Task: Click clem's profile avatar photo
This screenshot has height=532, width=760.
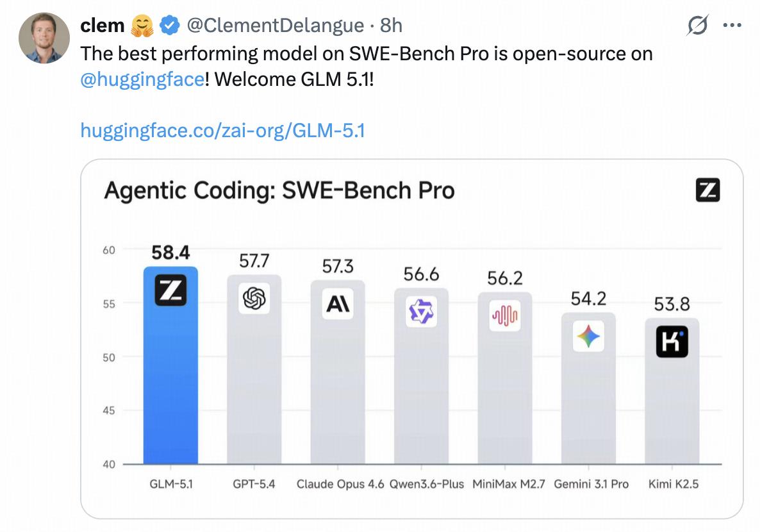Action: coord(44,38)
